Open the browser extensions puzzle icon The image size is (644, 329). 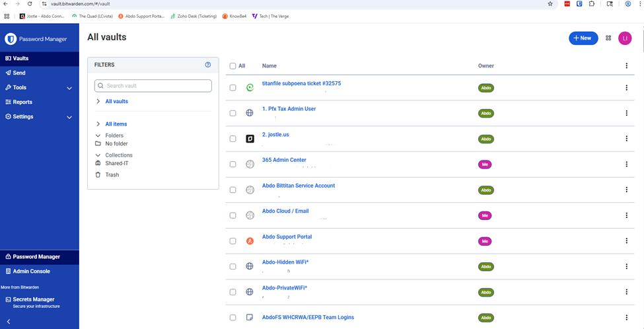point(591,4)
